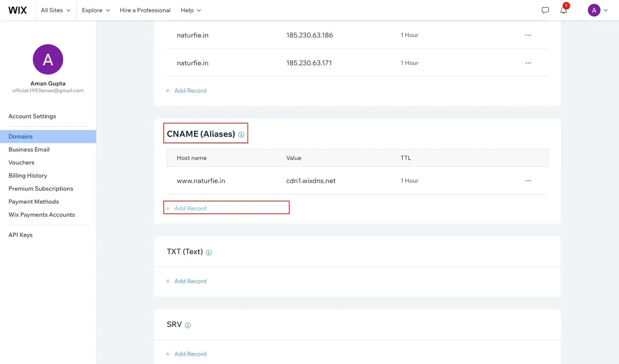
Task: Click the large profile avatar in sidebar
Action: (x=48, y=60)
